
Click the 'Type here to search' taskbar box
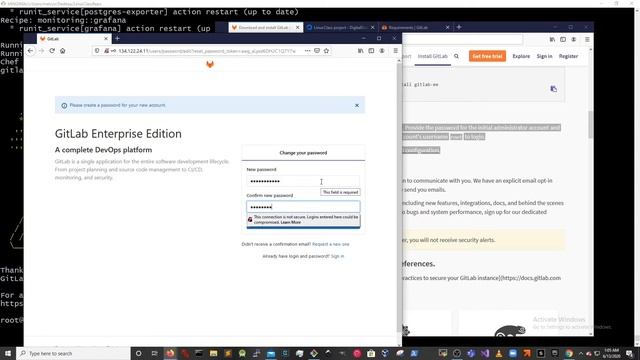click(73, 353)
